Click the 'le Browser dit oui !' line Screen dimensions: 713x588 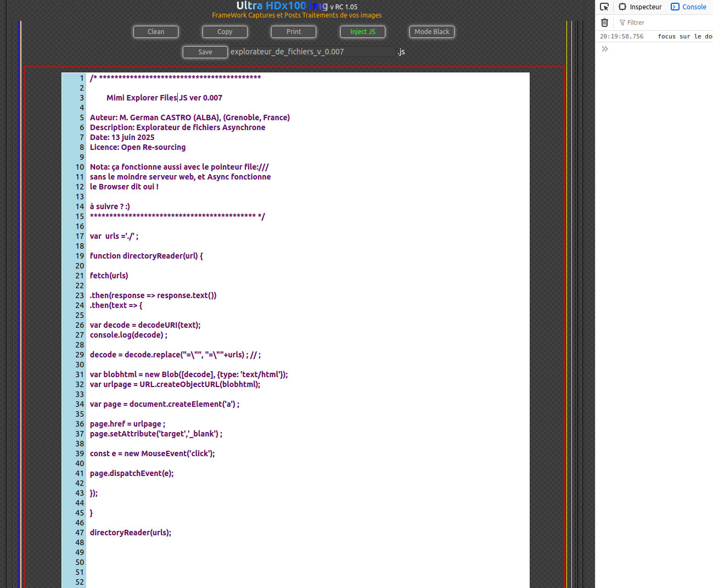[x=124, y=187]
